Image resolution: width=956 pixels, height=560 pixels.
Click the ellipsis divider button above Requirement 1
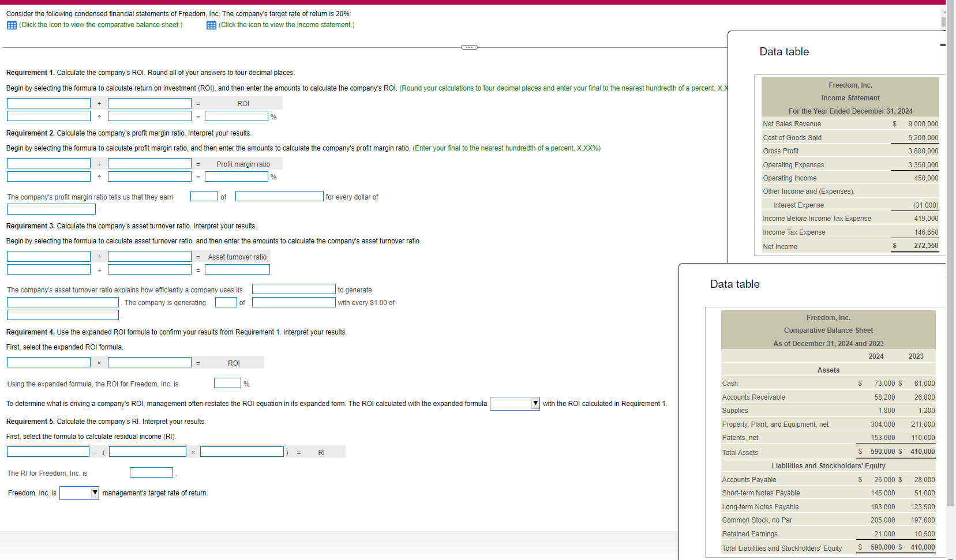[468, 47]
